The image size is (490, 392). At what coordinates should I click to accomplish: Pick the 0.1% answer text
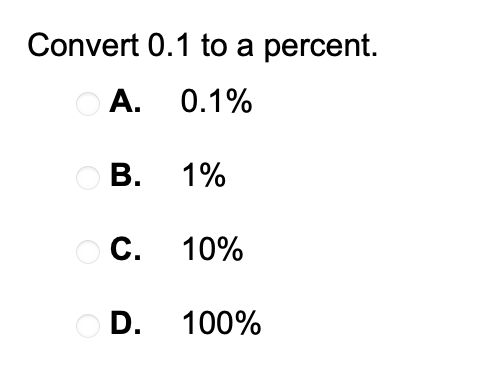click(216, 101)
